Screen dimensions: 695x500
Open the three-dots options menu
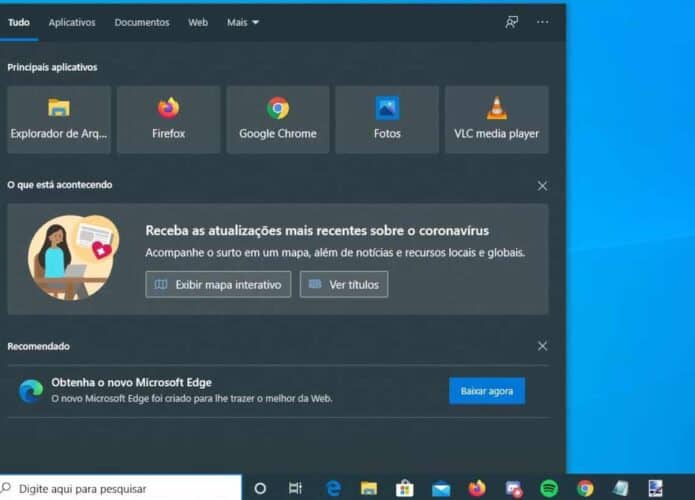[543, 22]
